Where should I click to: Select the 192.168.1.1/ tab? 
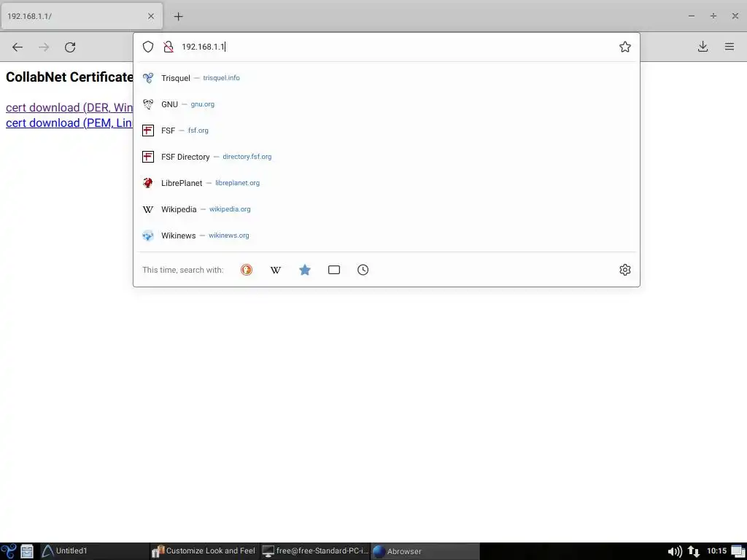click(x=82, y=16)
